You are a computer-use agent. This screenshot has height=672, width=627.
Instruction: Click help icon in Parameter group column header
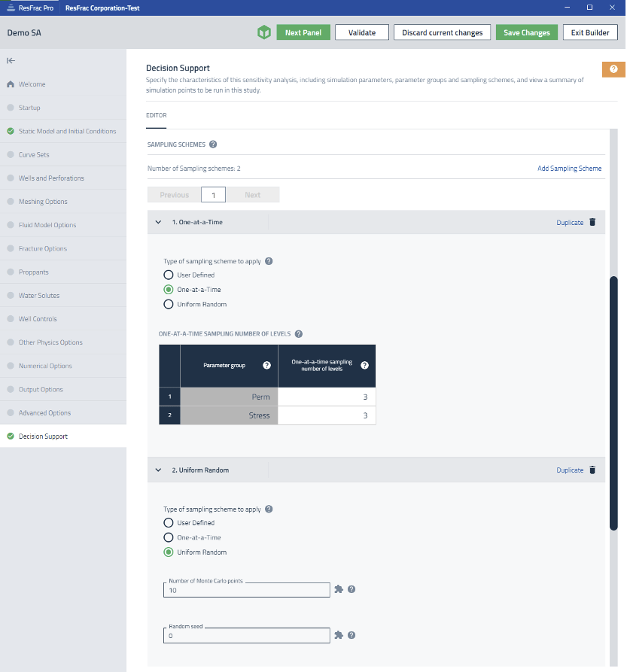pyautogui.click(x=266, y=365)
